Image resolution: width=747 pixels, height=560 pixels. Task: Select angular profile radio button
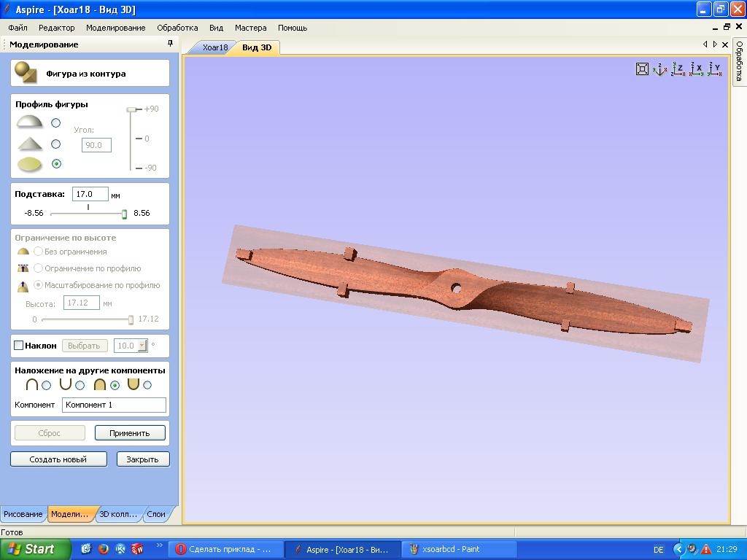[x=55, y=144]
